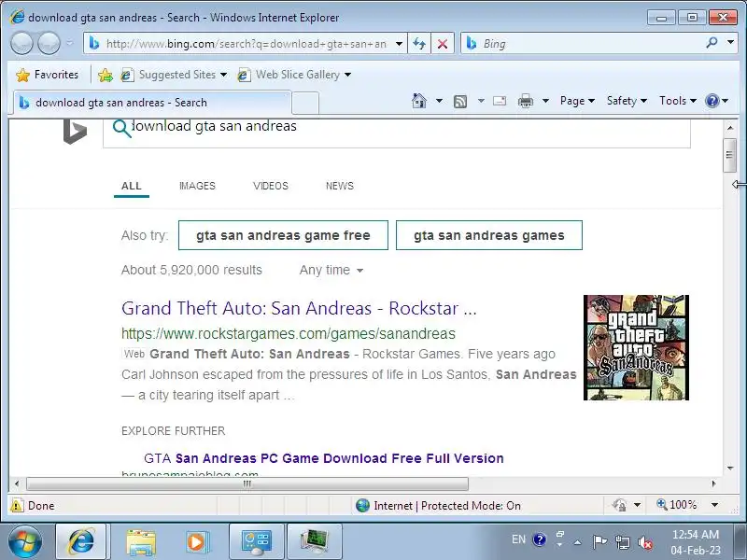This screenshot has height=560, width=747.
Task: Switch to the IMAGES tab
Action: pyautogui.click(x=197, y=186)
